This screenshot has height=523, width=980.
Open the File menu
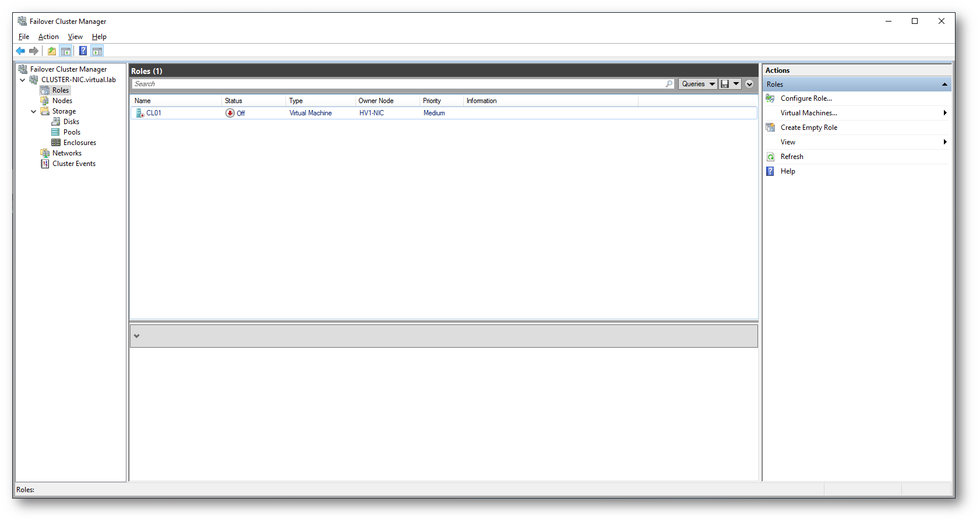[x=24, y=37]
